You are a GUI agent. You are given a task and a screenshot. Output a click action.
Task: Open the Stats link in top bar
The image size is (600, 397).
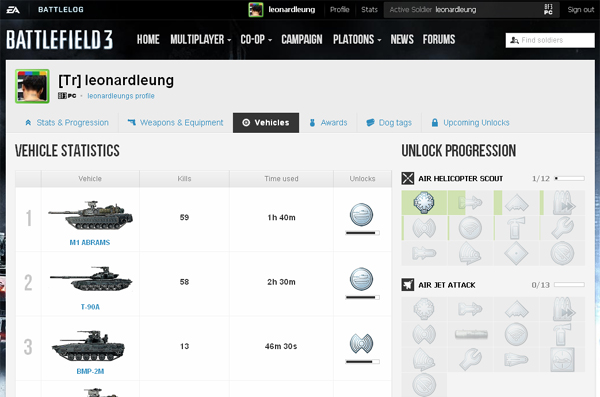pyautogui.click(x=369, y=10)
